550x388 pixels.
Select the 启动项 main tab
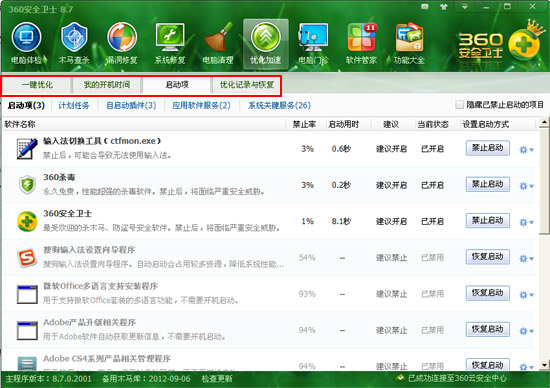[x=176, y=85]
